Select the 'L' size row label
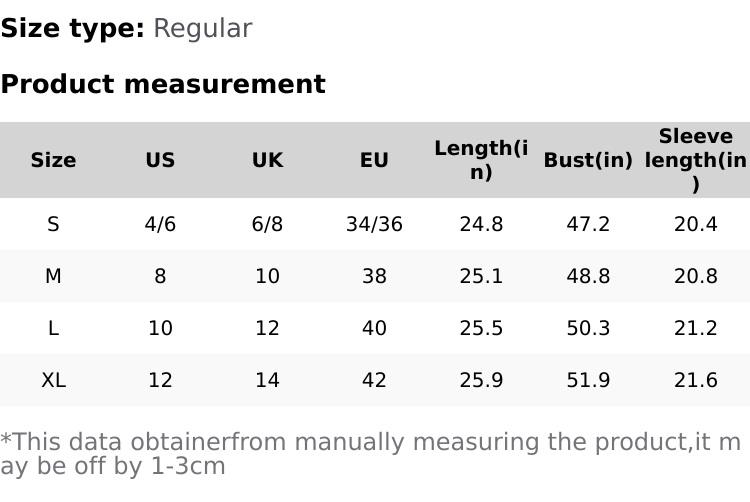 (53, 328)
